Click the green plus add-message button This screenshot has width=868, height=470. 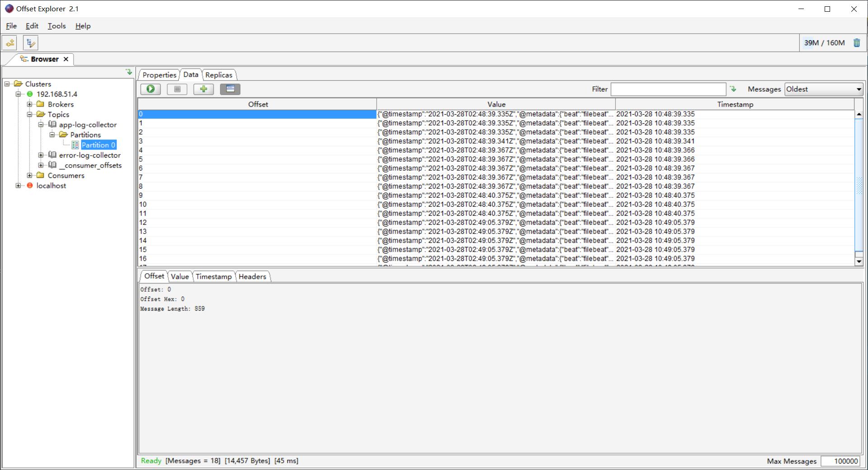click(x=204, y=89)
